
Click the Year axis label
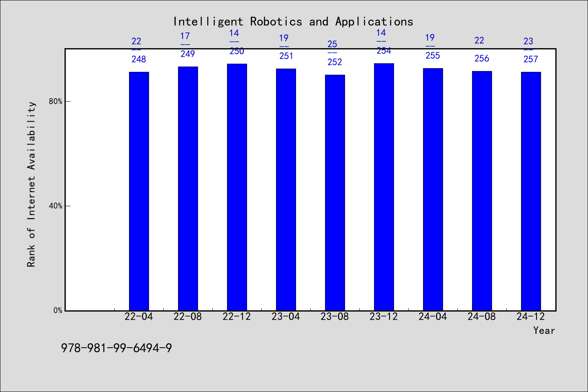point(544,330)
